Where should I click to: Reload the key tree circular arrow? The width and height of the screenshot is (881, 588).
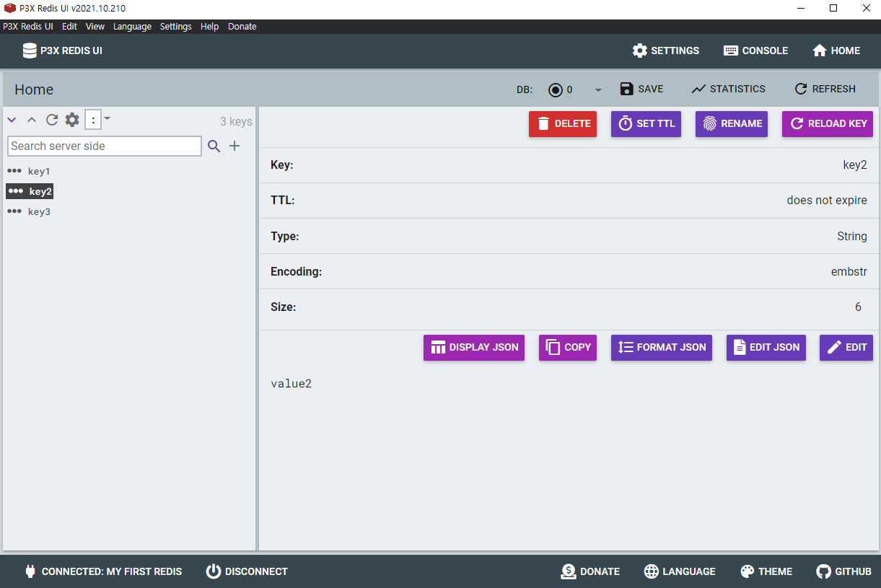pos(52,120)
